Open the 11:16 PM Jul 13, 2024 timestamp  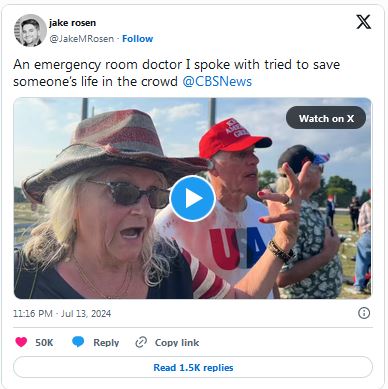[x=62, y=314]
